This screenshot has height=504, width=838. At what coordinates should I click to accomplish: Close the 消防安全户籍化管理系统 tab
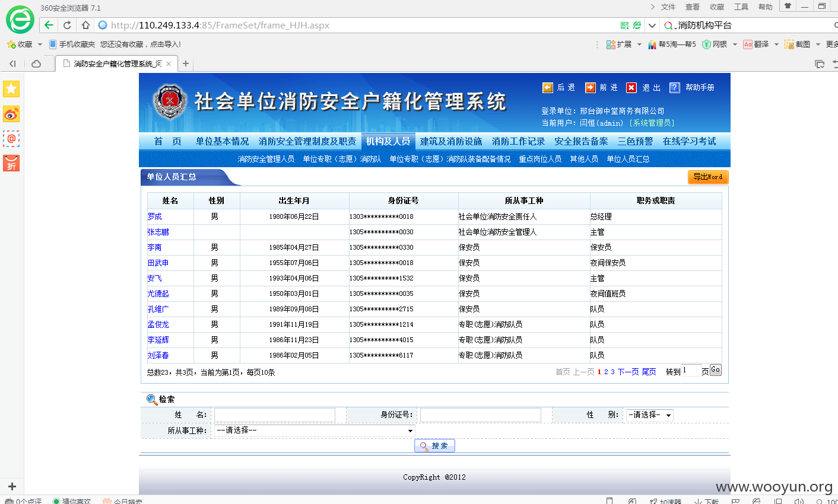[169, 63]
